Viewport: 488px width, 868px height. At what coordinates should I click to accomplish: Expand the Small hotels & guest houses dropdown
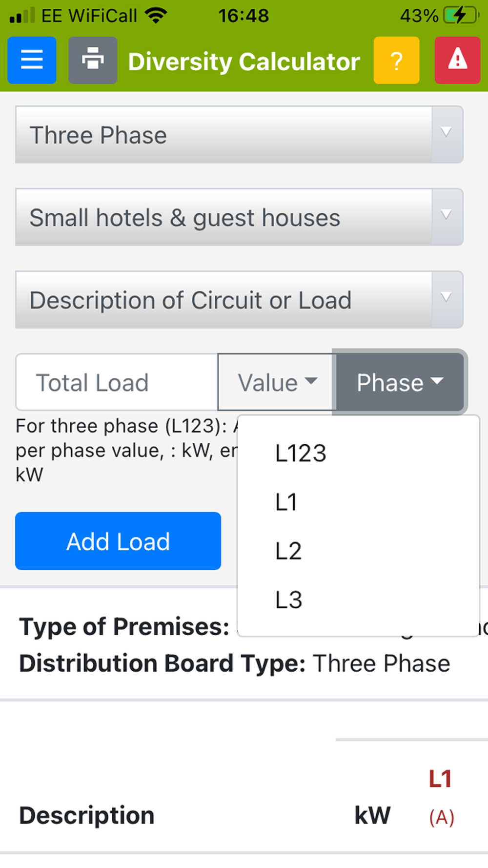click(239, 217)
